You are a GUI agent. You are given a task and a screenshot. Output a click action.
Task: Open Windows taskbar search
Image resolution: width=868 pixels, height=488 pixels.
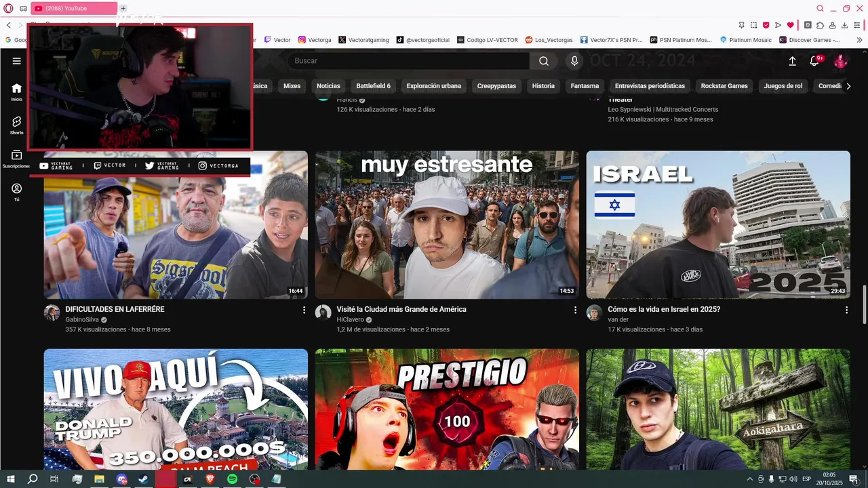coord(33,479)
